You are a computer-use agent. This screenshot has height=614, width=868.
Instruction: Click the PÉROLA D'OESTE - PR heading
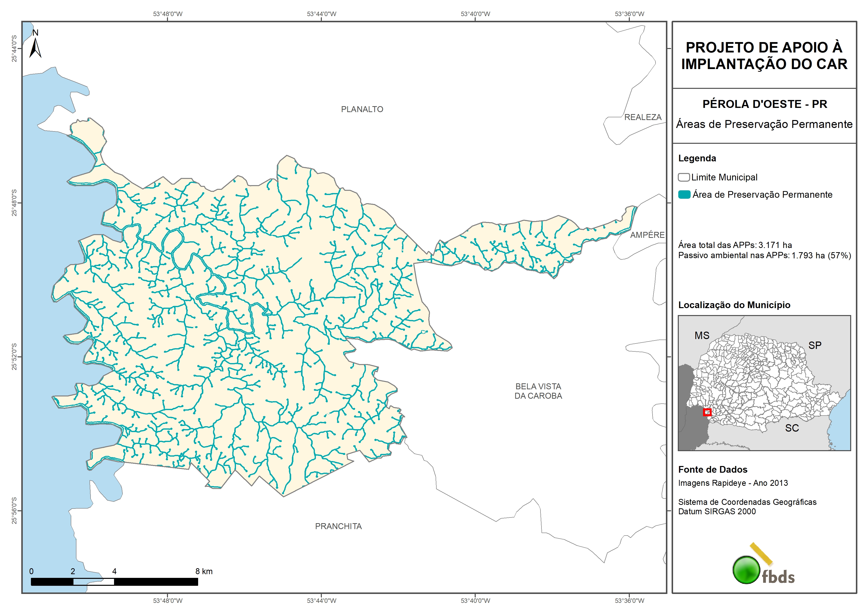(764, 104)
